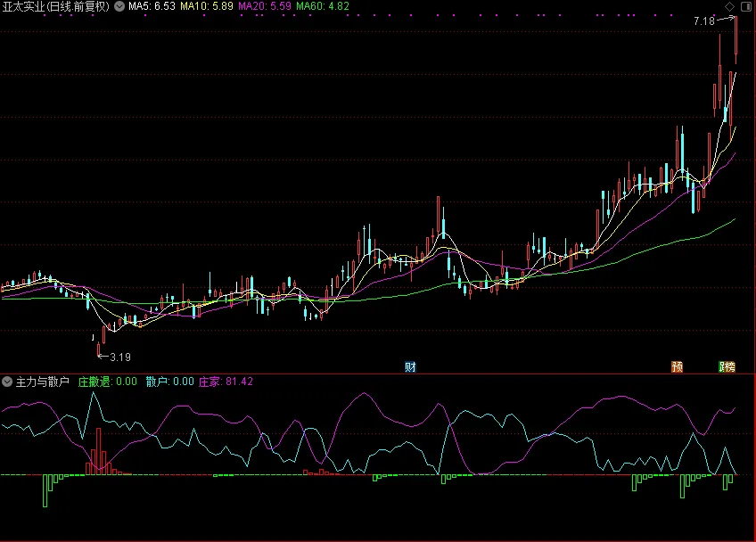Click the diamond icon at the chart's top right

729,6
